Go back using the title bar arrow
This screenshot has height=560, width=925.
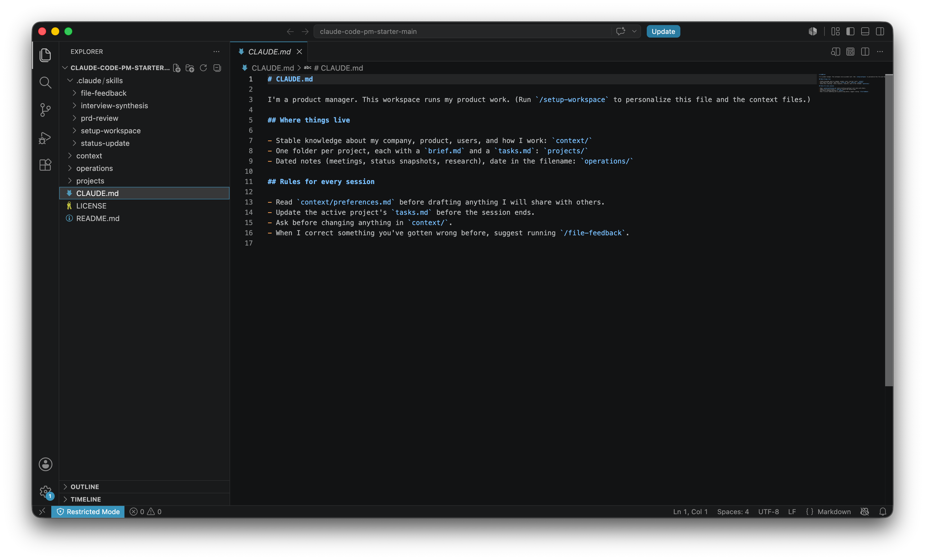pos(290,32)
